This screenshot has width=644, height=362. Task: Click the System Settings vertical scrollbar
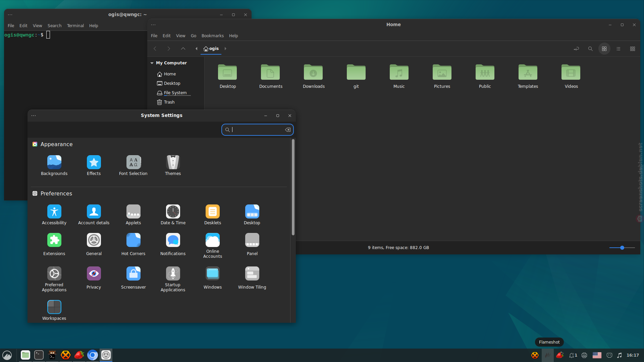[x=293, y=187]
